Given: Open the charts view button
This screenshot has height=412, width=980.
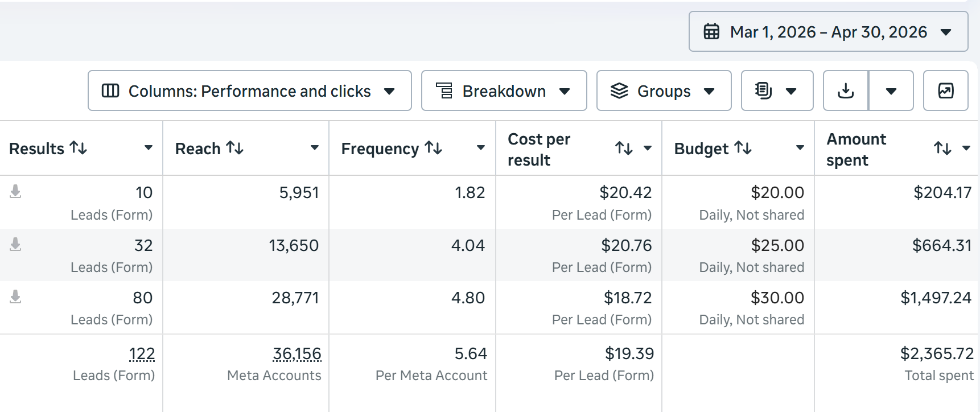Looking at the screenshot, I should [x=945, y=90].
